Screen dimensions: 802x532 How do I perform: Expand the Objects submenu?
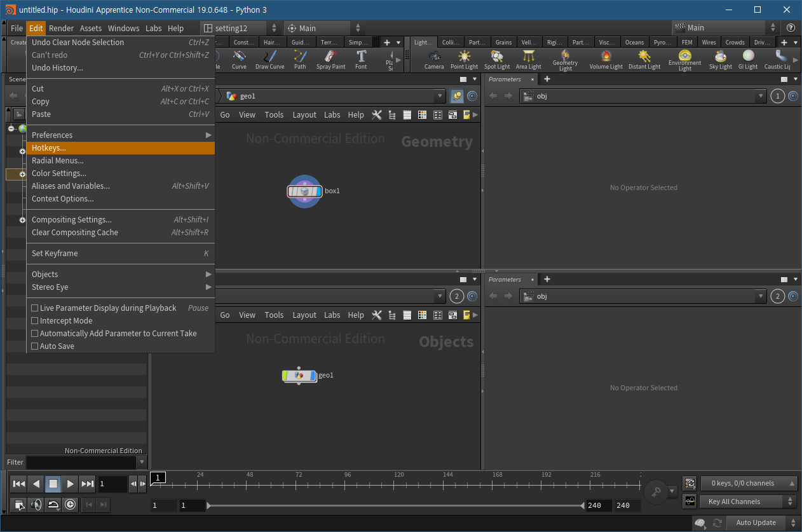pyautogui.click(x=120, y=275)
